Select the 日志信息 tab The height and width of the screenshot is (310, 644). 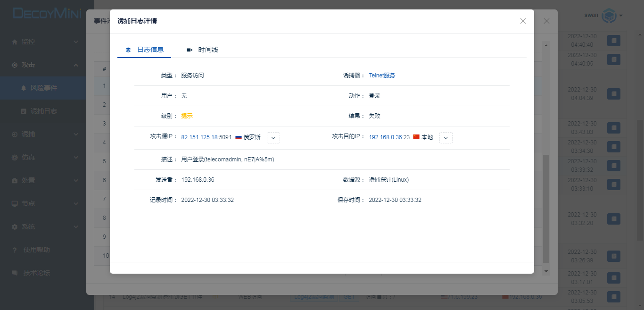click(x=150, y=50)
